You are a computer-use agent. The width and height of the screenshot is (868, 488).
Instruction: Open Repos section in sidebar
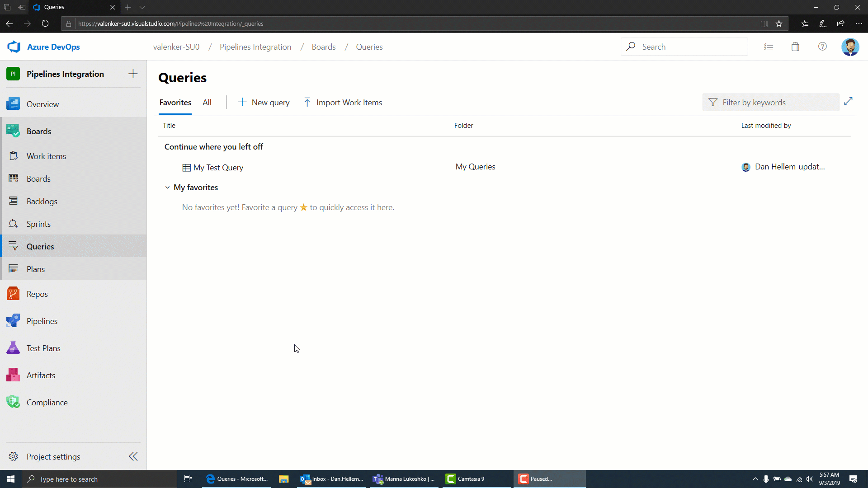click(x=37, y=294)
